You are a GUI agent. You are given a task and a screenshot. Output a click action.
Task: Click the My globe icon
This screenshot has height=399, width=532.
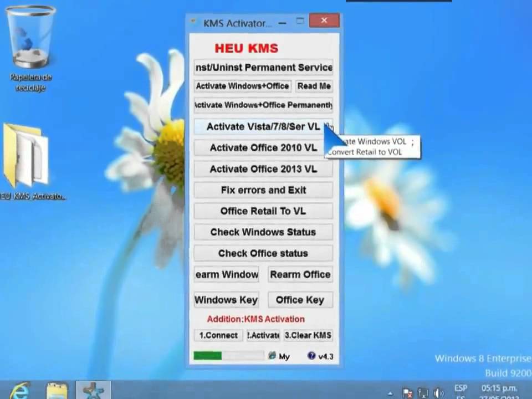point(272,356)
